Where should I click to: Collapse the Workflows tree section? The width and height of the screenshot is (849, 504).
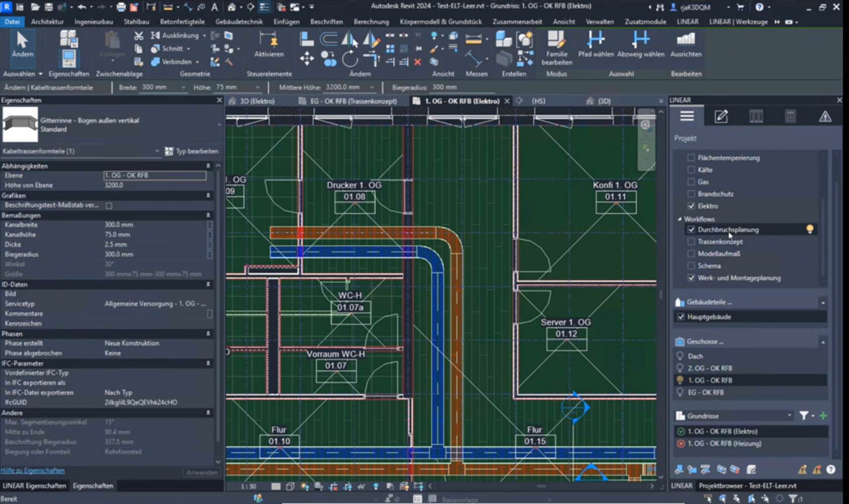(680, 219)
